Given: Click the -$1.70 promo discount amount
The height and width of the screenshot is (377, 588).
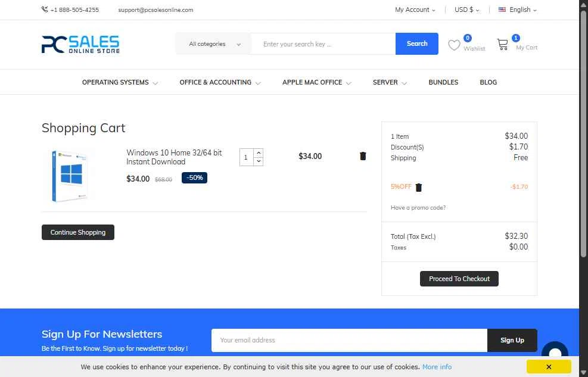Looking at the screenshot, I should [x=519, y=186].
